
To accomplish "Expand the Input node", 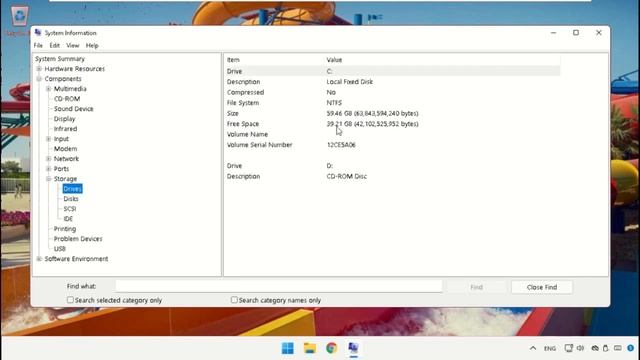I will pyautogui.click(x=49, y=139).
